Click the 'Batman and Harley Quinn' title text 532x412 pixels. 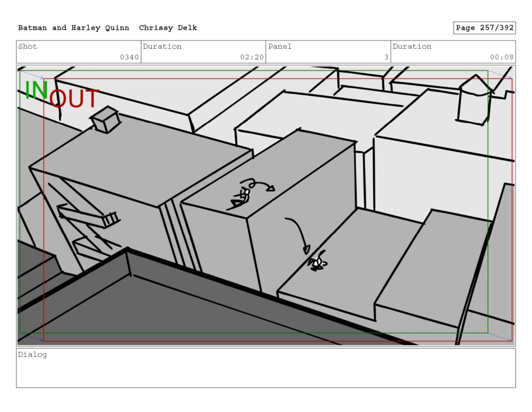[x=74, y=28]
